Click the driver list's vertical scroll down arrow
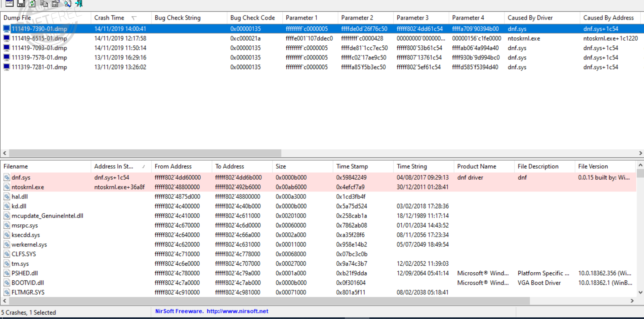This screenshot has width=644, height=319. (640, 292)
